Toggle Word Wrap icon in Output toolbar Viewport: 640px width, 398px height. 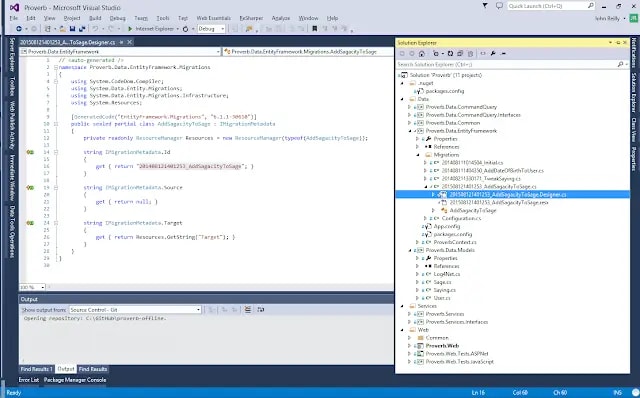point(261,310)
